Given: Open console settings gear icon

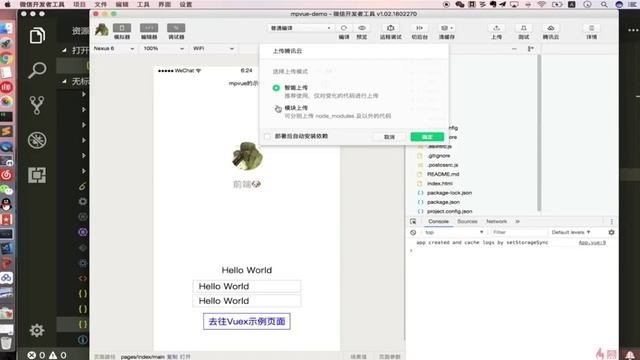Looking at the screenshot, I should click(x=611, y=232).
